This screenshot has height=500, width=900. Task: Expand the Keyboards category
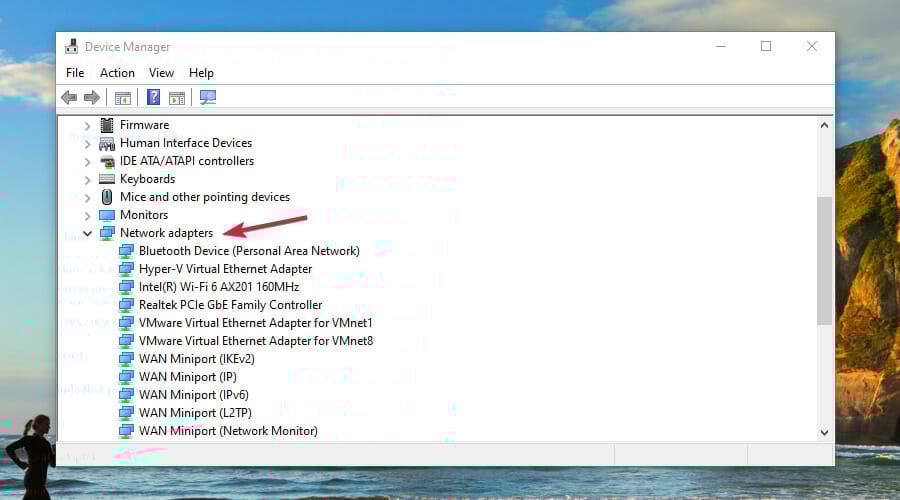pyautogui.click(x=87, y=180)
